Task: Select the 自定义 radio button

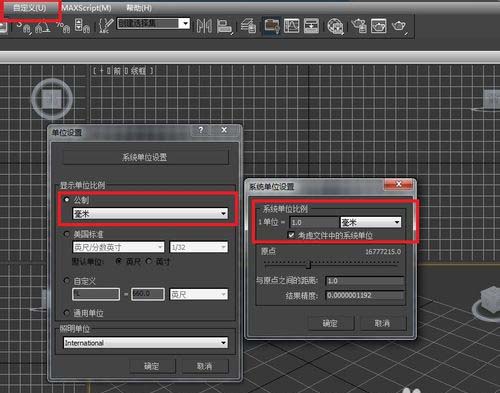Action: [67, 281]
